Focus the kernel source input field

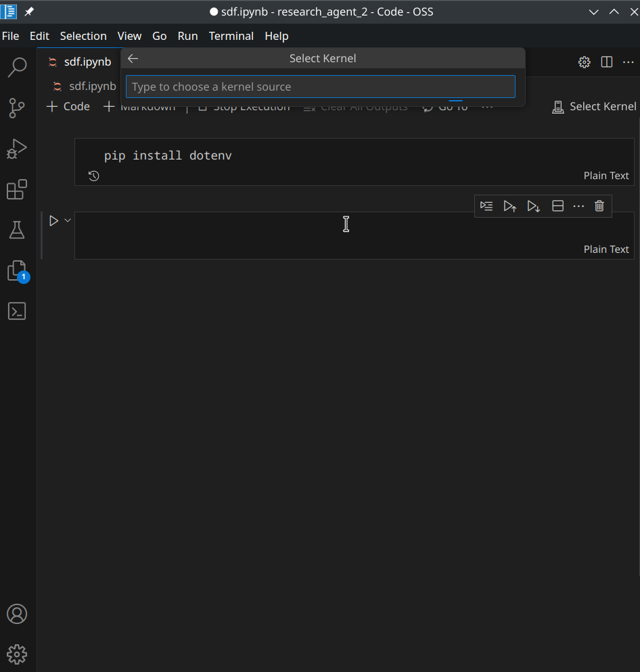tap(321, 87)
